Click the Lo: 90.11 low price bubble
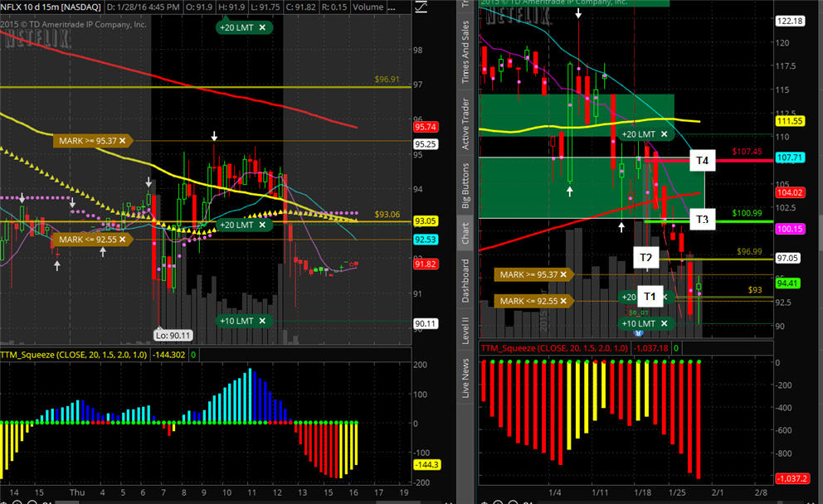 point(173,335)
